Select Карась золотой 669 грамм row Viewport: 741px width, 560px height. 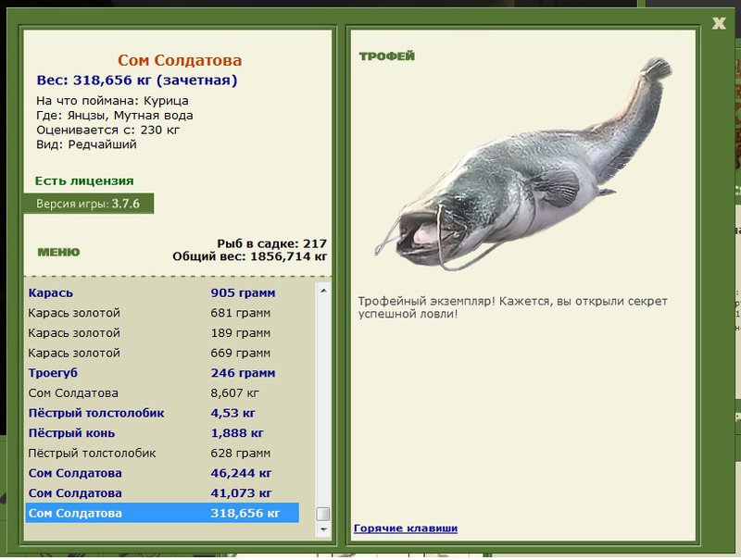tap(162, 353)
